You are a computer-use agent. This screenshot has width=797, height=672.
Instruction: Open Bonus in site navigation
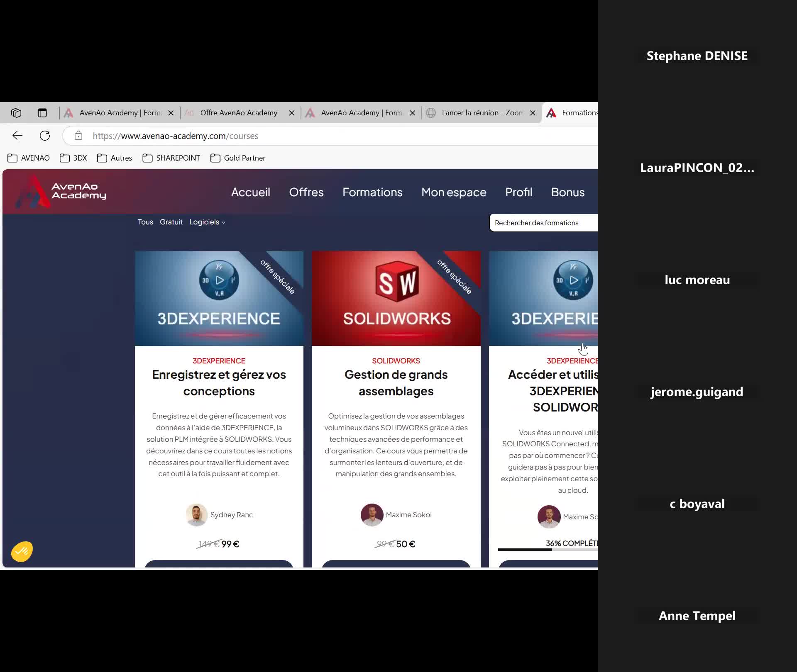(x=567, y=192)
